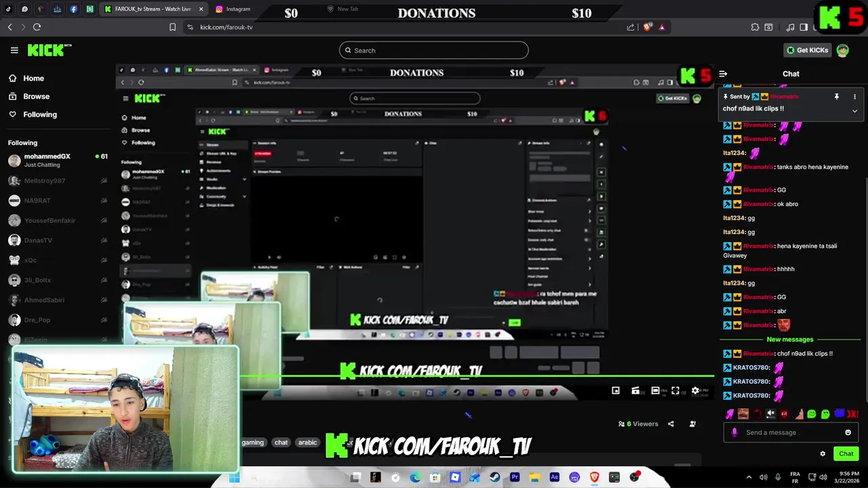Screen dimensions: 868x488
Task: Select NA9RAT channel in Following list
Action: tap(58, 201)
